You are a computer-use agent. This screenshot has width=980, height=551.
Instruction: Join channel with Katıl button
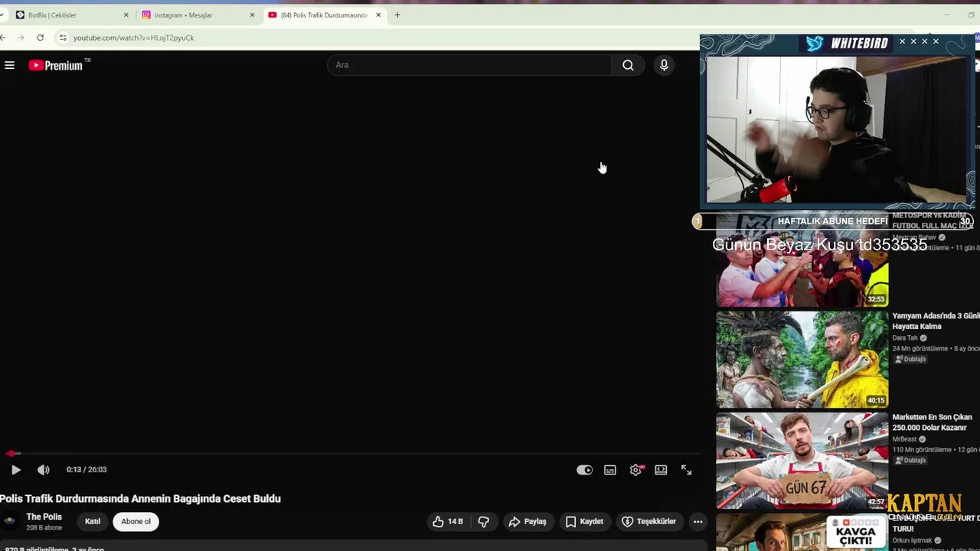[93, 521]
